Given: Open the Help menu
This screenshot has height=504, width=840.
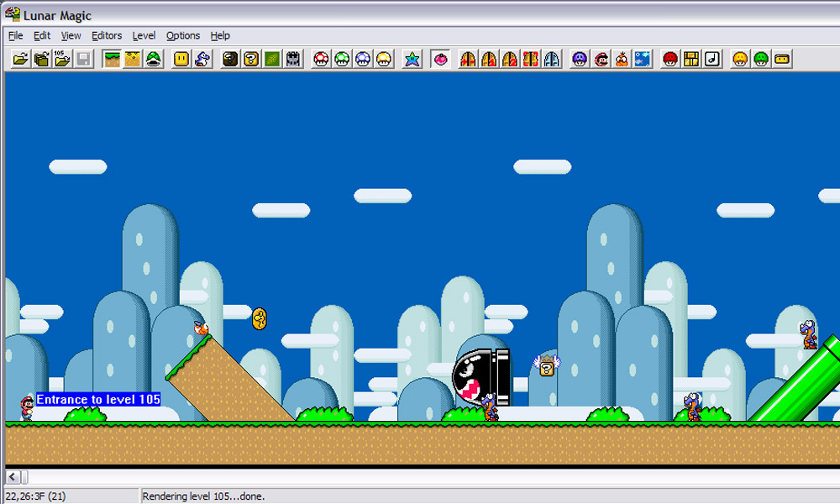Looking at the screenshot, I should (x=219, y=35).
